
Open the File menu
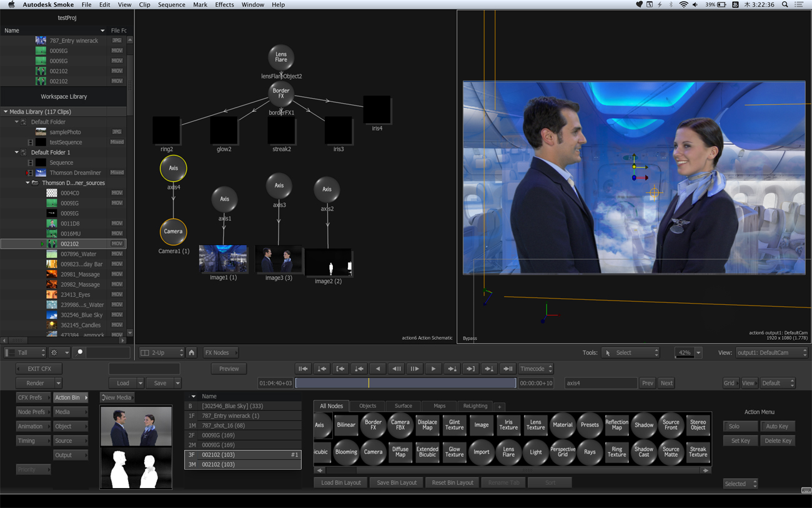86,4
